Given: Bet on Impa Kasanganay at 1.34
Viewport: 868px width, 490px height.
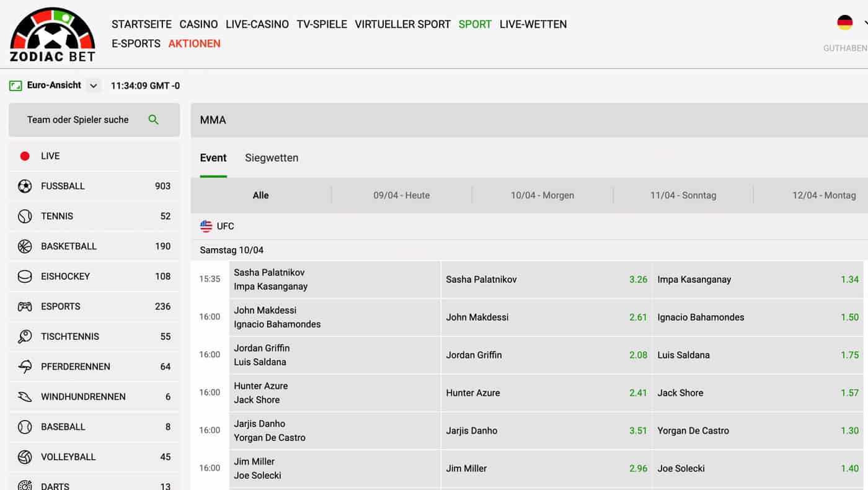Looking at the screenshot, I should click(x=758, y=280).
